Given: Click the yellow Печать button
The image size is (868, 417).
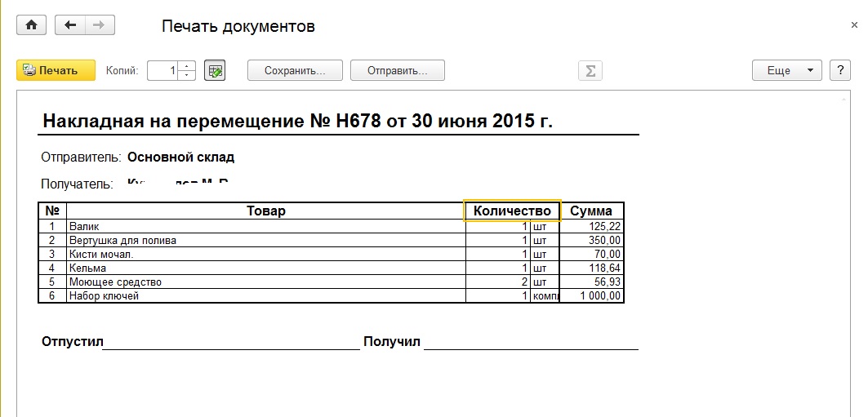Looking at the screenshot, I should [56, 71].
